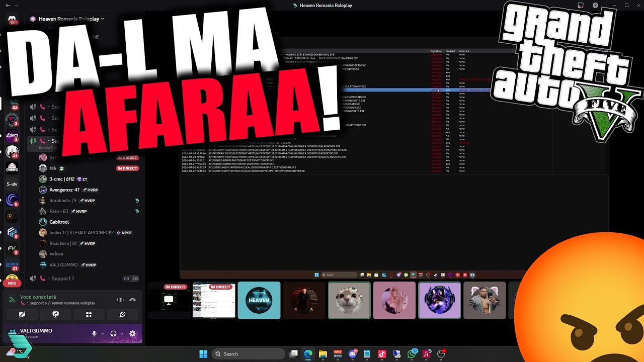Open Adobe Acrobat red taskbar icon
The width and height of the screenshot is (644, 362).
coord(427,354)
